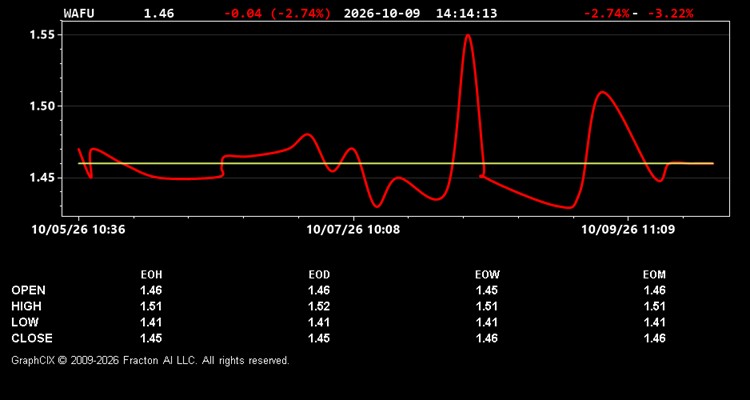Click the -3.22% figure in header
Screen dimensions: 750x400
point(670,13)
